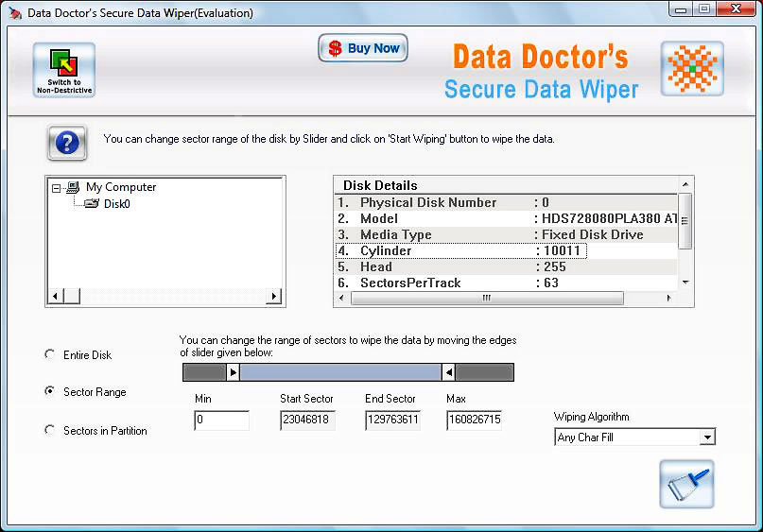Click the Disk Details horizontal scrollbar thumb
The height and width of the screenshot is (532, 763).
tap(487, 298)
